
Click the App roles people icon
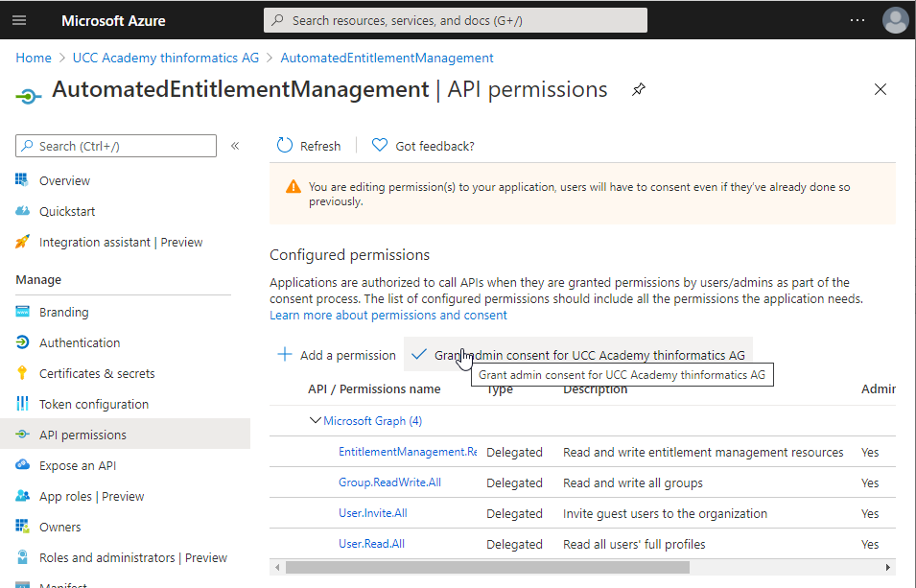(x=22, y=496)
